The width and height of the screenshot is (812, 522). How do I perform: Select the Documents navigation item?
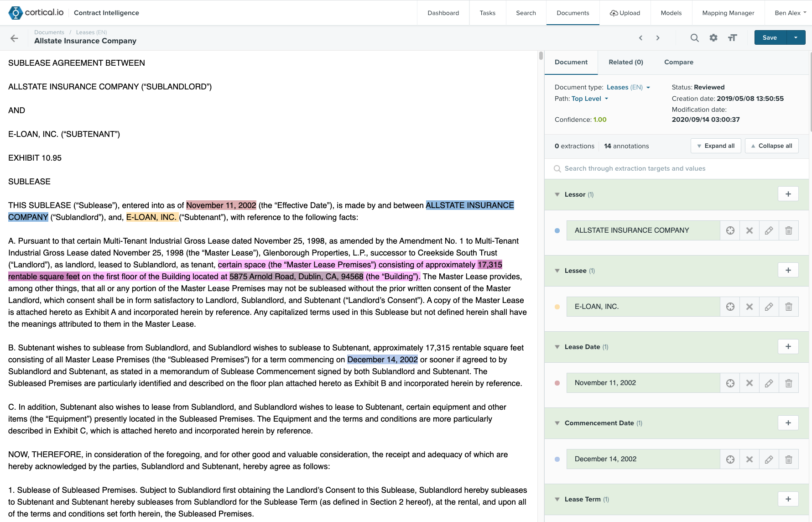click(x=573, y=13)
